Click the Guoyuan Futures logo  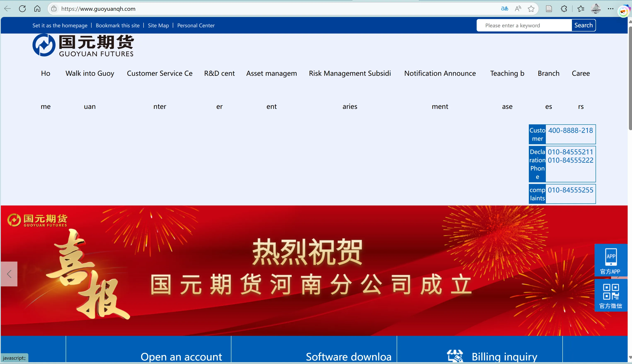point(83,45)
